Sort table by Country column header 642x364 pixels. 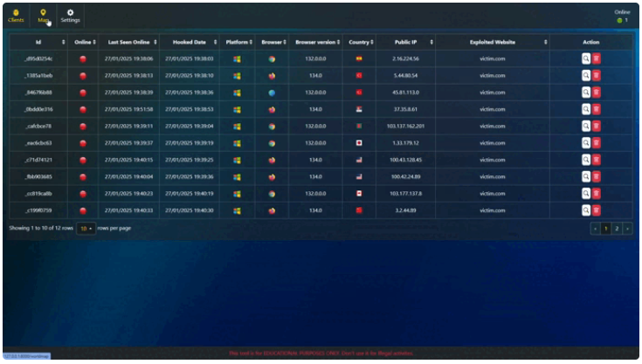361,42
